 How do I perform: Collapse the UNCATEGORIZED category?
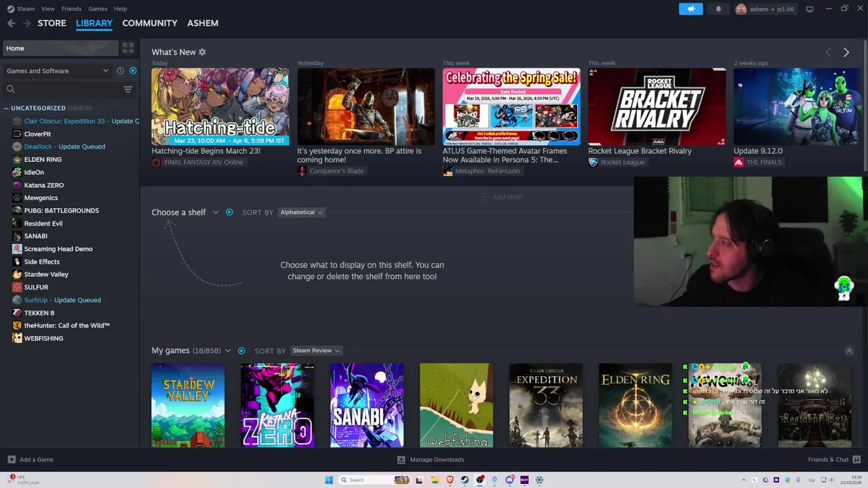point(6,108)
